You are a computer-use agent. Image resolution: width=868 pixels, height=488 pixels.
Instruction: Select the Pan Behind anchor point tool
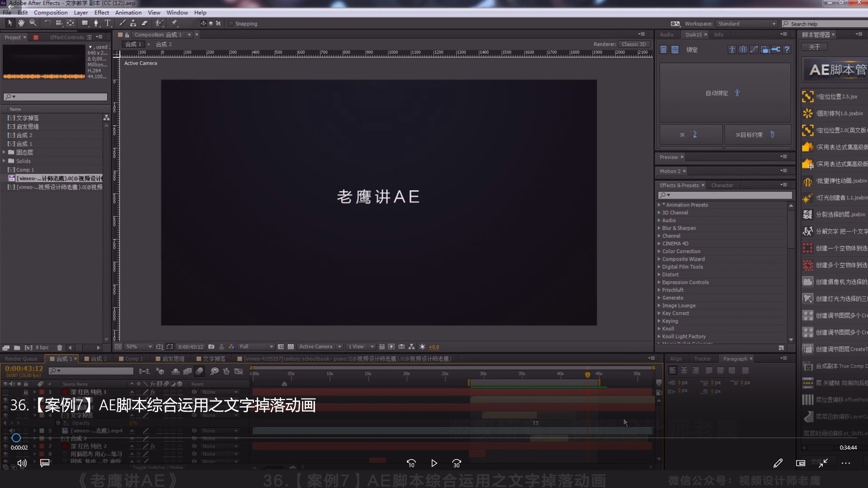pos(71,23)
